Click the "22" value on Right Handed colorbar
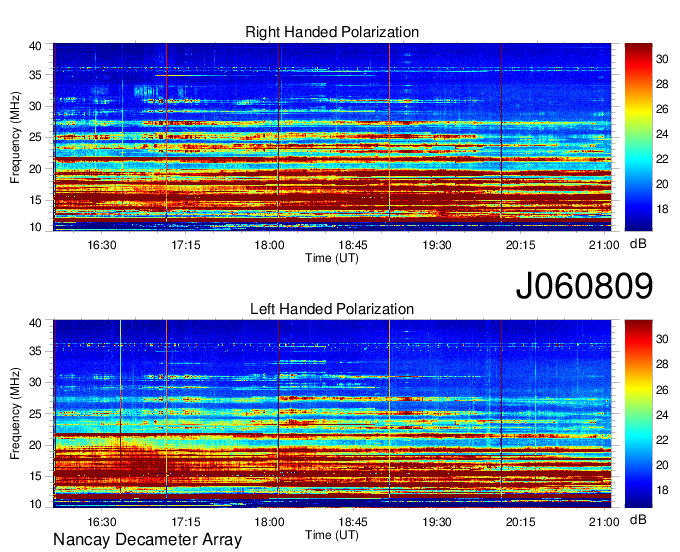680x552 pixels. point(662,159)
